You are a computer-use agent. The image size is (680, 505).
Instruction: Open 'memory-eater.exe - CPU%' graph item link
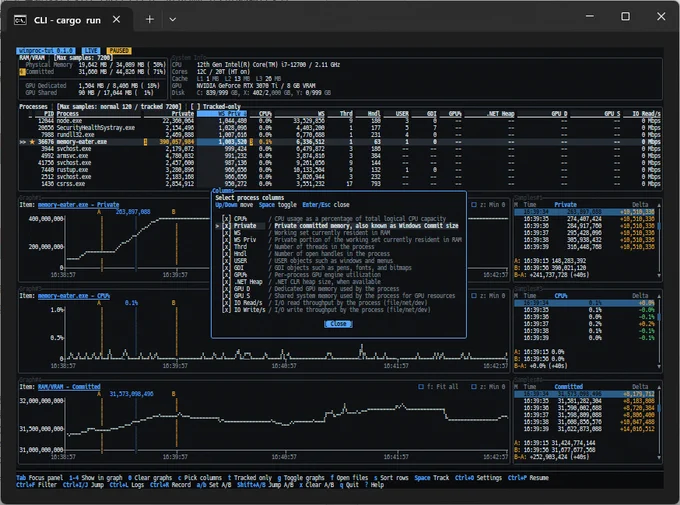click(x=74, y=295)
